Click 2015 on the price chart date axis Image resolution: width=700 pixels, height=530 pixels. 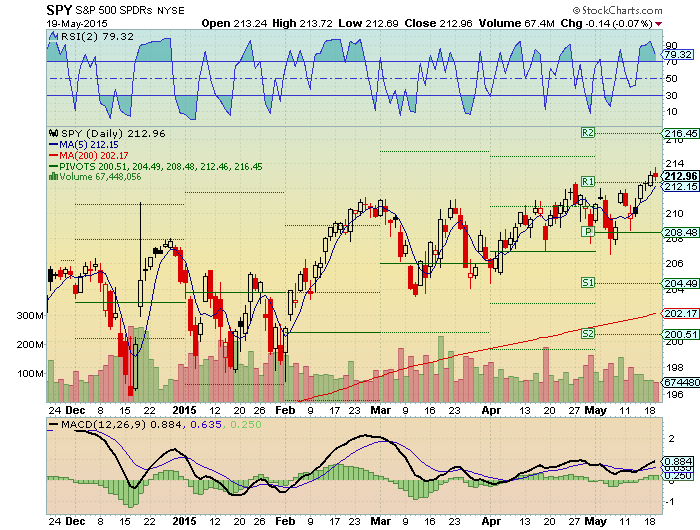coord(184,410)
